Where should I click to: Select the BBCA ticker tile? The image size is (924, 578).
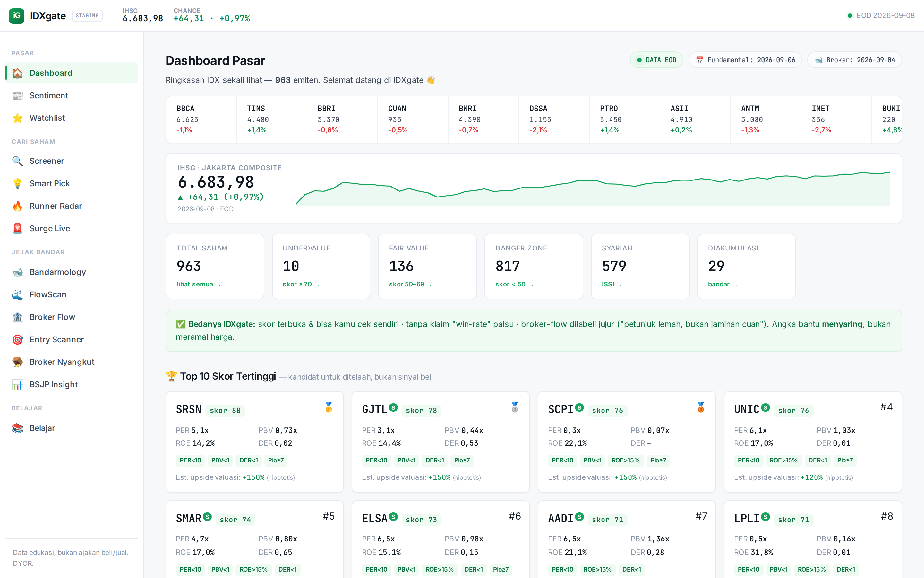[201, 119]
